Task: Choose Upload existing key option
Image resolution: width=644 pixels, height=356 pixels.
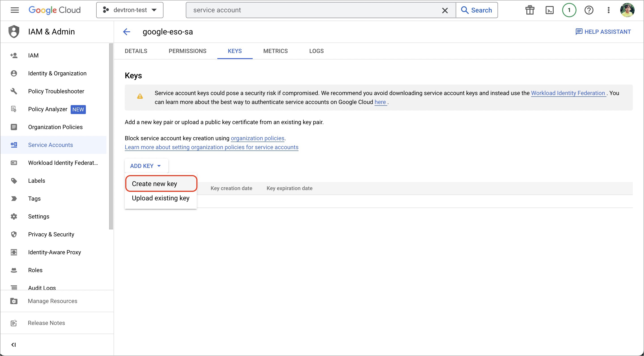Action: (161, 198)
